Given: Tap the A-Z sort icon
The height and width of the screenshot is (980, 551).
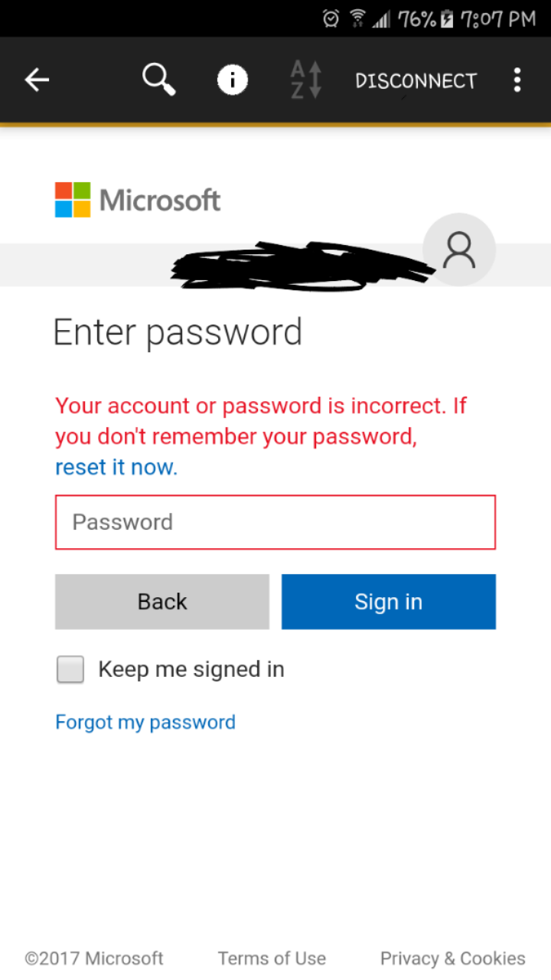Looking at the screenshot, I should tap(305, 80).
